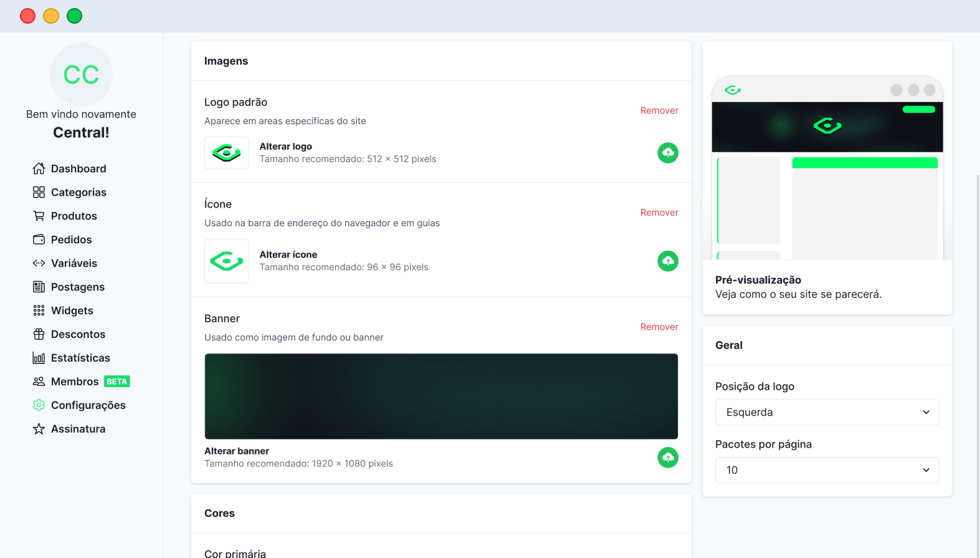Viewport: 980px width, 558px height.
Task: Upload a new logo with the cloud button
Action: pos(668,153)
